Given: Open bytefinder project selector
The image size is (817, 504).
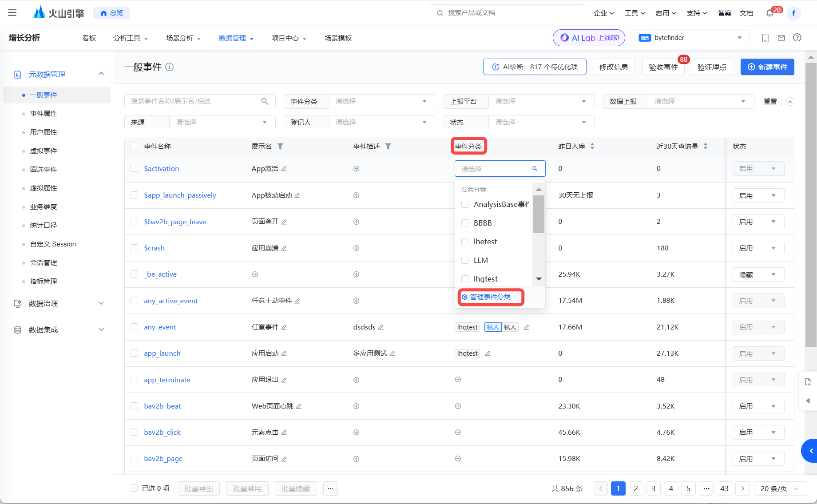Looking at the screenshot, I should [690, 38].
